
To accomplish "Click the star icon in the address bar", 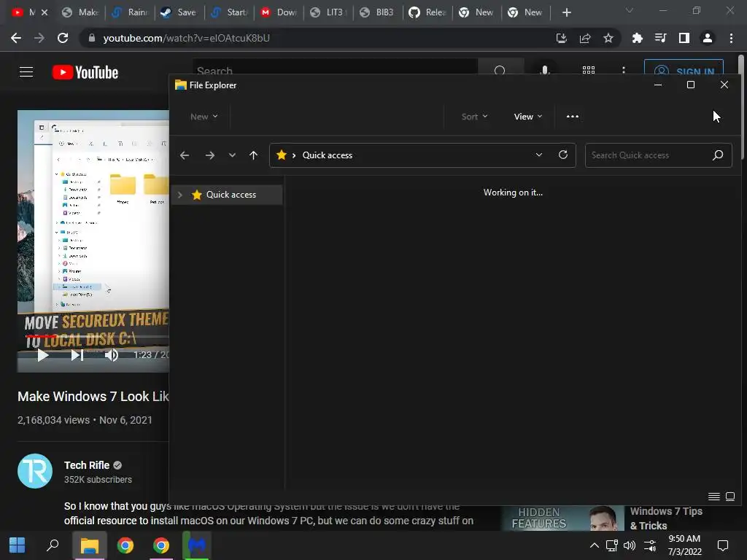I will click(x=282, y=155).
